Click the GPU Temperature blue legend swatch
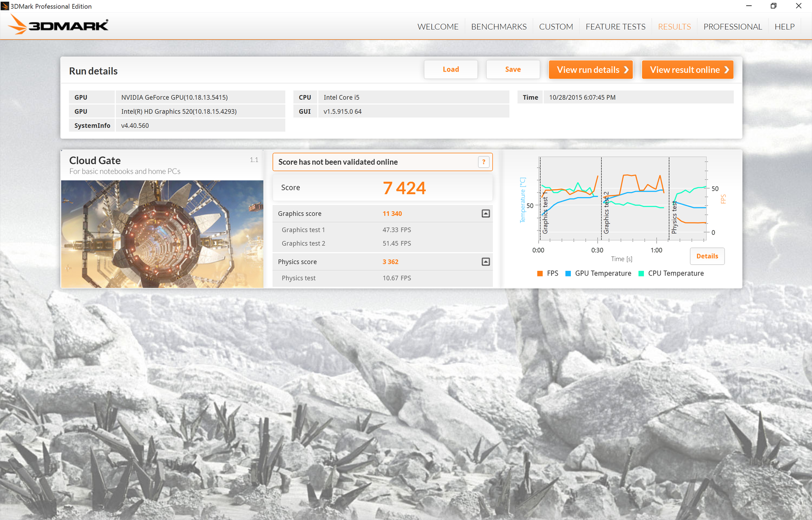812x520 pixels. tap(568, 273)
